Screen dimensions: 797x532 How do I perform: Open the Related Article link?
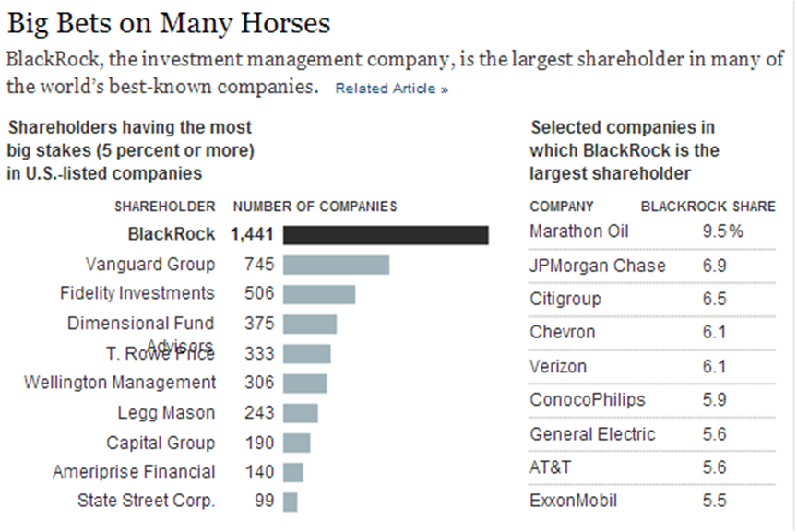391,89
